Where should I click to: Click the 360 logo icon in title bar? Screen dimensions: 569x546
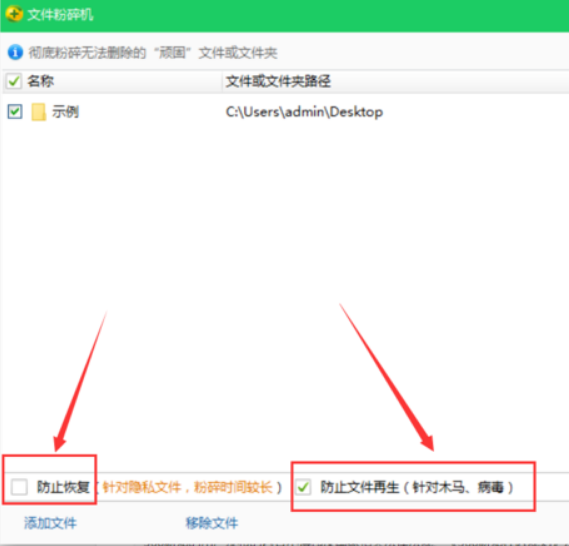click(14, 15)
